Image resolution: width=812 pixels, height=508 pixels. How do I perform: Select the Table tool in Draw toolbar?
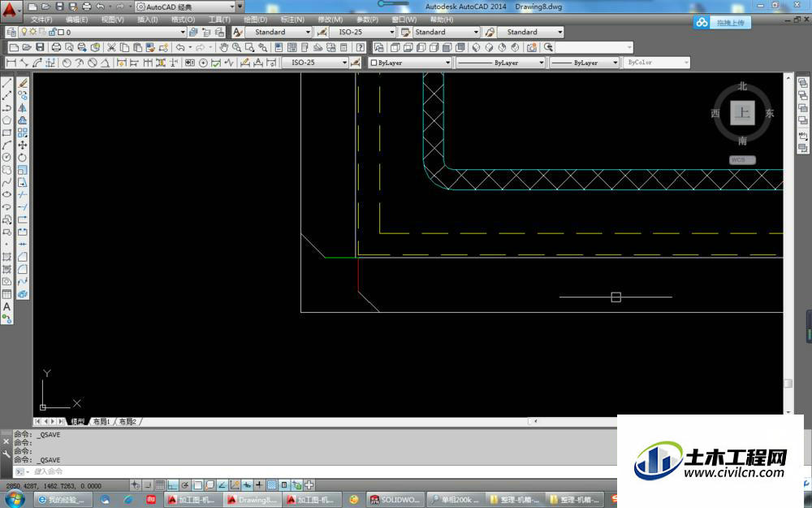(x=6, y=294)
